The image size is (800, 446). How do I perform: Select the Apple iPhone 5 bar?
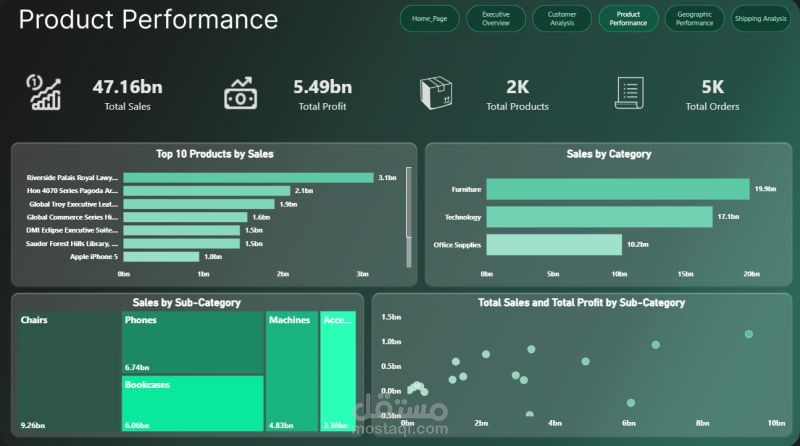[161, 257]
